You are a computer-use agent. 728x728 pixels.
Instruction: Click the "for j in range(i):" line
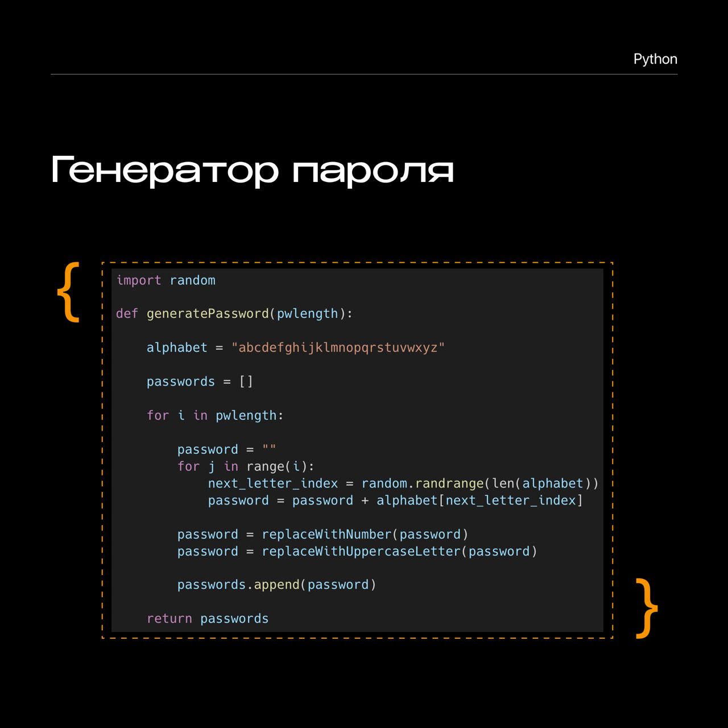click(246, 466)
